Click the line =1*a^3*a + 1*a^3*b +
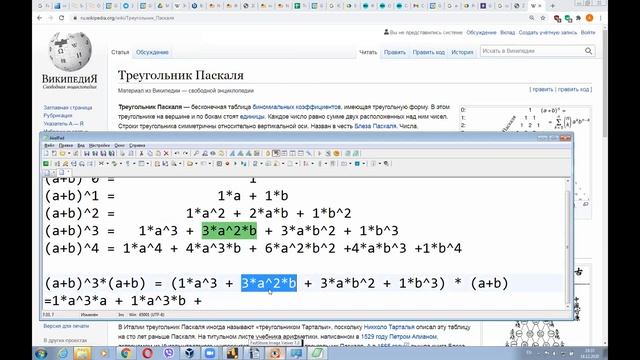640x360 pixels. point(123,301)
